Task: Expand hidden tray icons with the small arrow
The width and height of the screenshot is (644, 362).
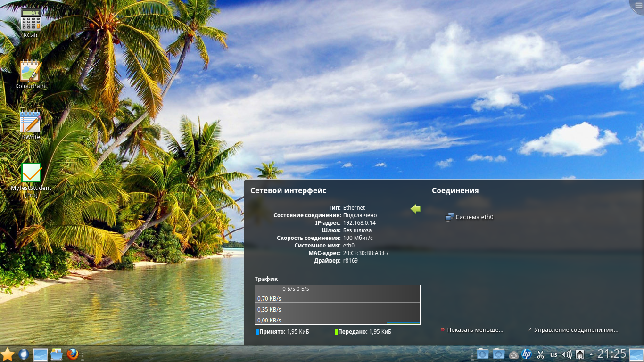Action: point(591,354)
